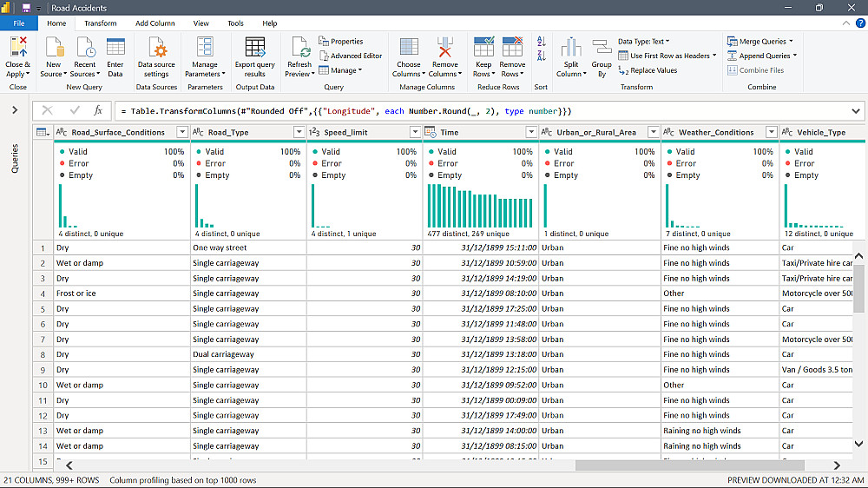868x488 pixels.
Task: Click Use First Row as Headers
Action: (668, 56)
